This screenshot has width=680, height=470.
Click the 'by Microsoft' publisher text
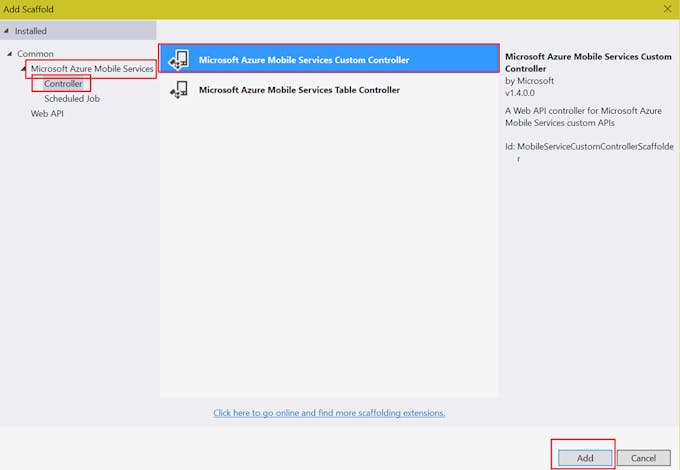tap(530, 81)
